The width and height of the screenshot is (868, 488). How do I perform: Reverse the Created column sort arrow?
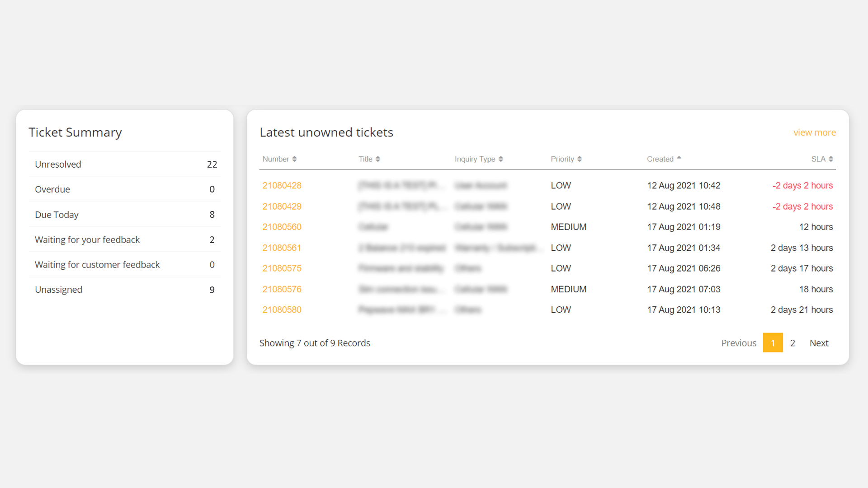(679, 158)
